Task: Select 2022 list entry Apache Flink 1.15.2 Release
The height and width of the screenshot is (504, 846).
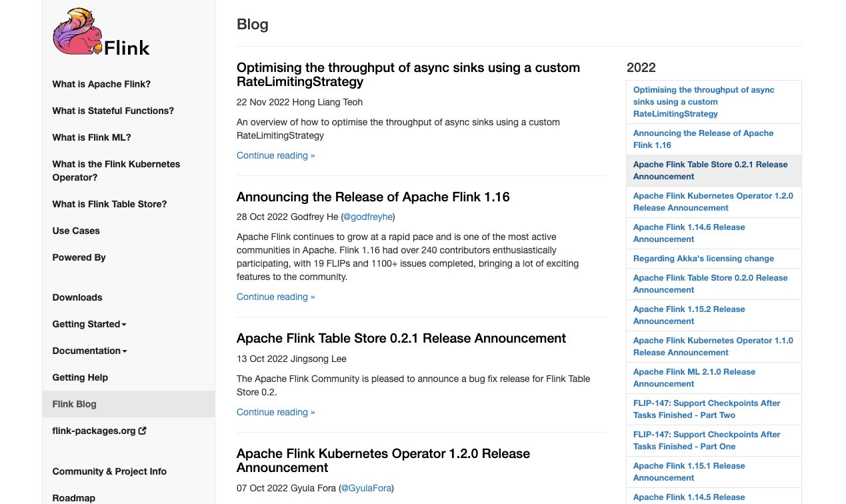Action: (x=714, y=315)
